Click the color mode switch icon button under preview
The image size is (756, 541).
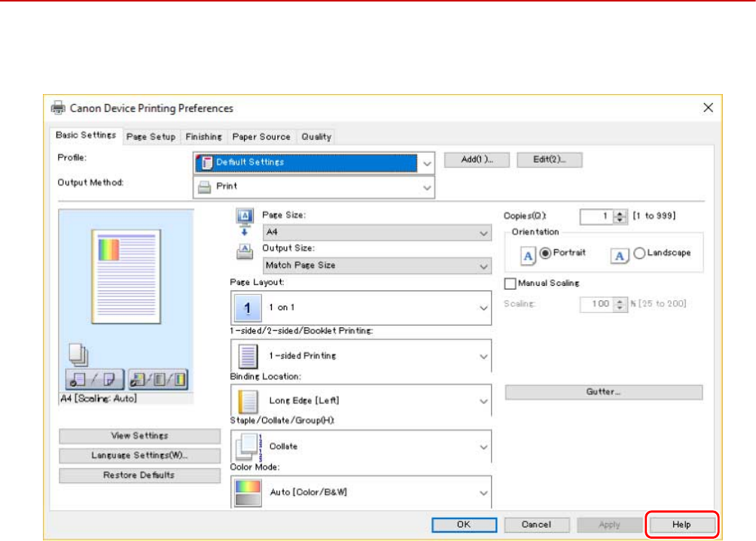coord(159,380)
